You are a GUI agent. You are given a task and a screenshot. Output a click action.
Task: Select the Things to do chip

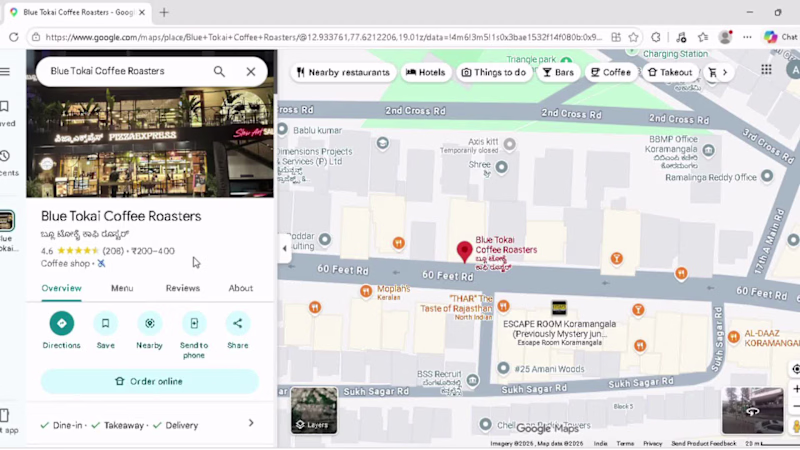[x=493, y=72]
